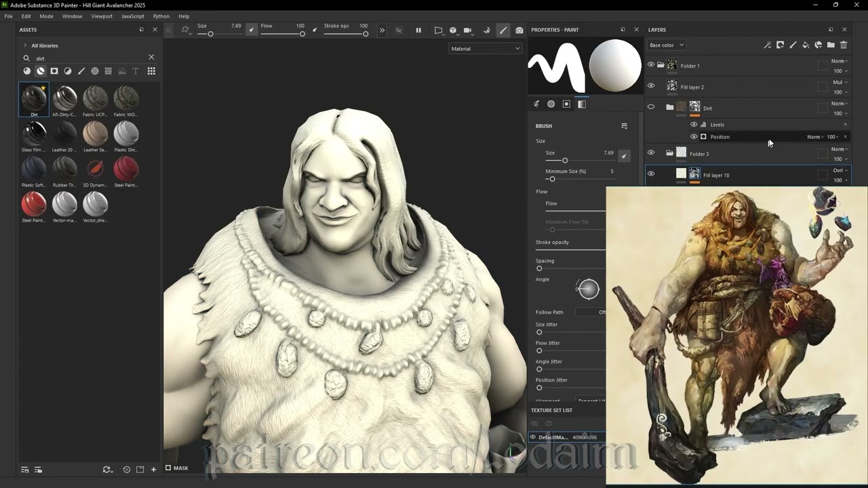Show the Dirt folder layer

click(651, 107)
